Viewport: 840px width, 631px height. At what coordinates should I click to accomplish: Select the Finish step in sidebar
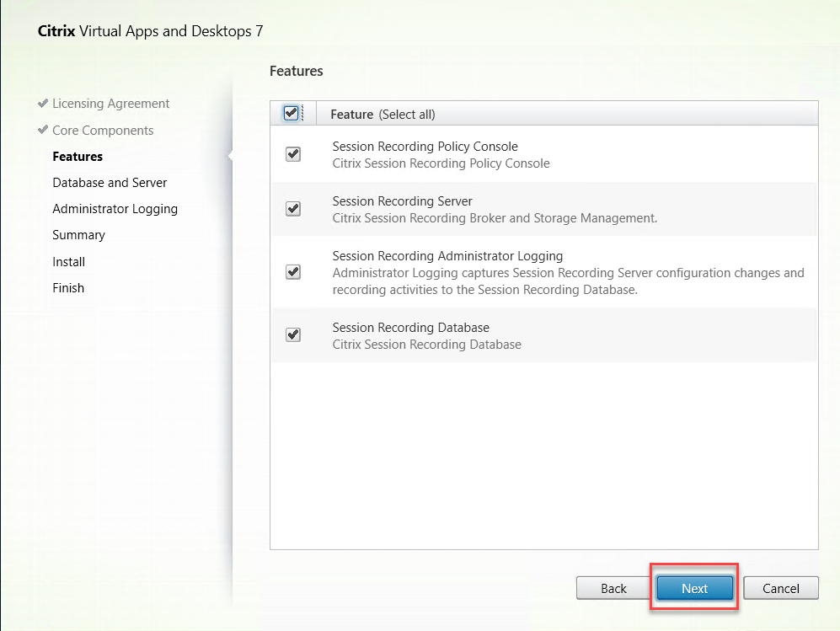point(68,288)
